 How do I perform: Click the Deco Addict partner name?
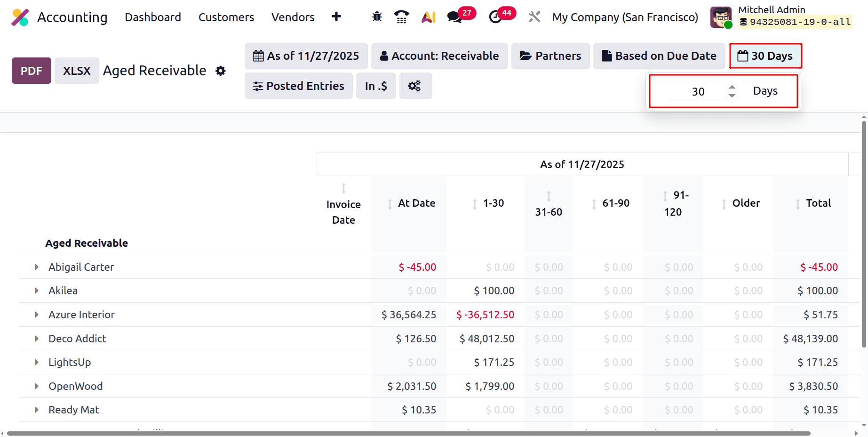pyautogui.click(x=77, y=339)
